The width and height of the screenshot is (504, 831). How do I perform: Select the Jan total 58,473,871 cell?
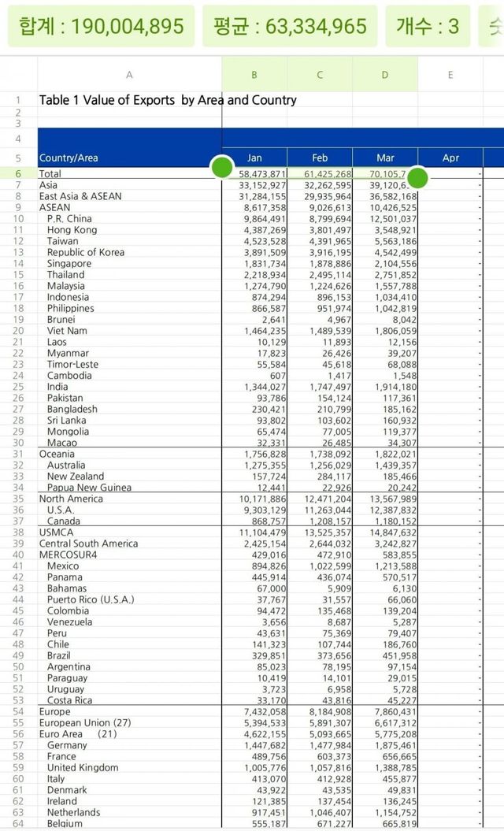pyautogui.click(x=254, y=174)
